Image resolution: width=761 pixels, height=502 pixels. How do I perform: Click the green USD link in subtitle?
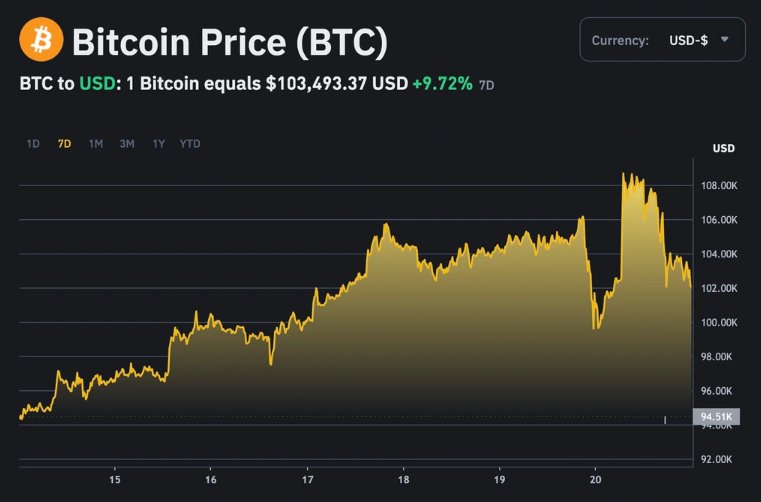[95, 84]
